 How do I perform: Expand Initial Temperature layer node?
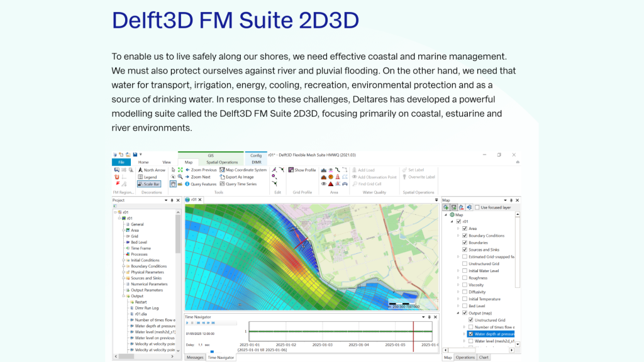(x=458, y=299)
